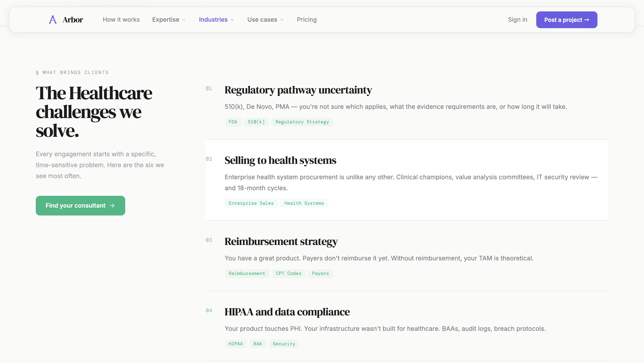Click the CPT Codes tag

[288, 273]
